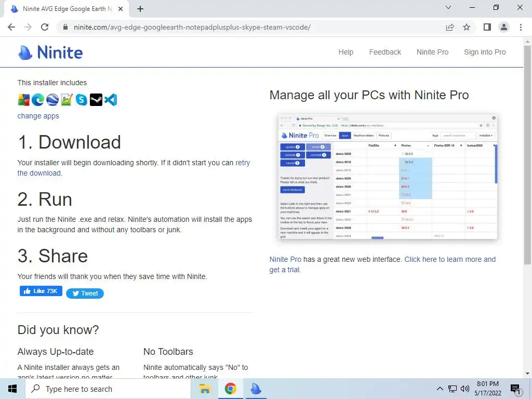Click the browser forward arrow

[x=28, y=27]
